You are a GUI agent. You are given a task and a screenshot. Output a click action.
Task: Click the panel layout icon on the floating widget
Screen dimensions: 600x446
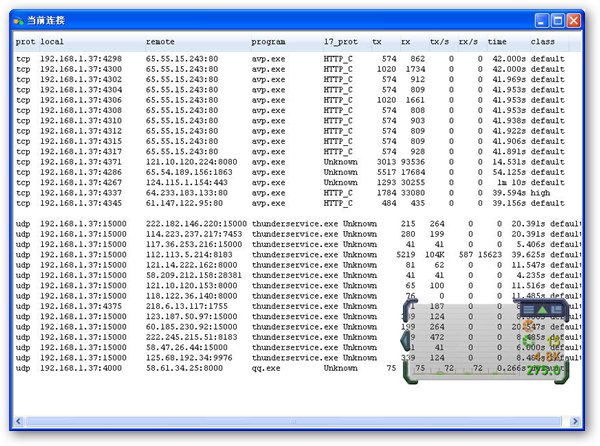coord(556,309)
